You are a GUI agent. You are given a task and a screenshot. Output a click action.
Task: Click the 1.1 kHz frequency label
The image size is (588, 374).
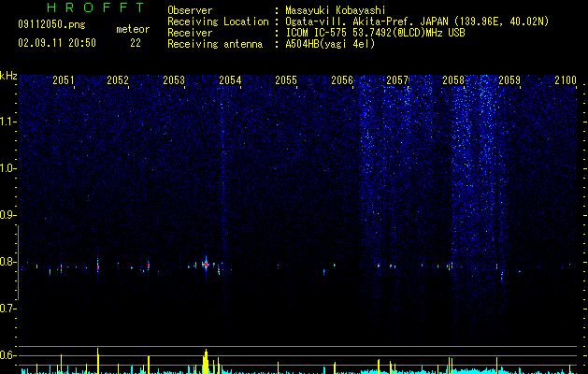point(8,122)
